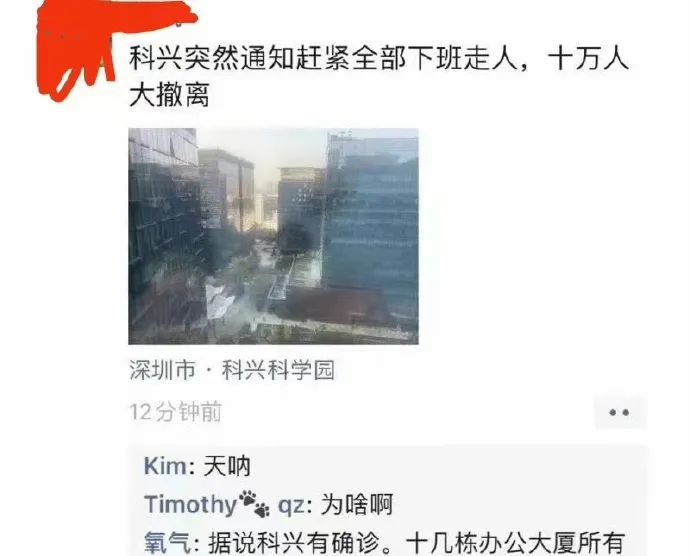Tap the 12分钟前 timestamp
Screen dimensions: 690x556
point(176,412)
